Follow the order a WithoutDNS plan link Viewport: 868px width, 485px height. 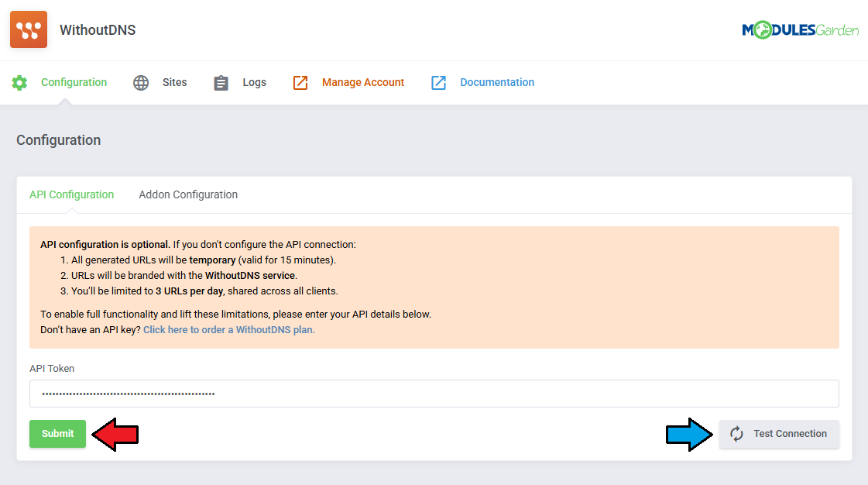[229, 329]
